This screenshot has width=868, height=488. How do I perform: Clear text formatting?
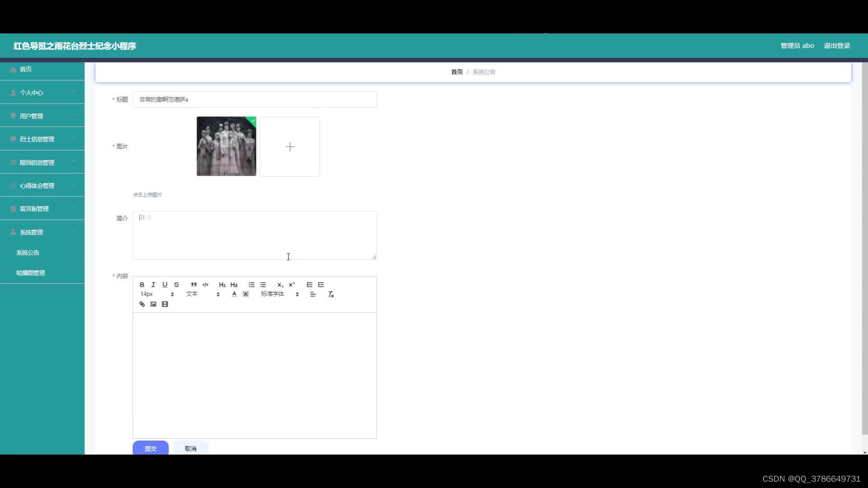click(x=330, y=294)
